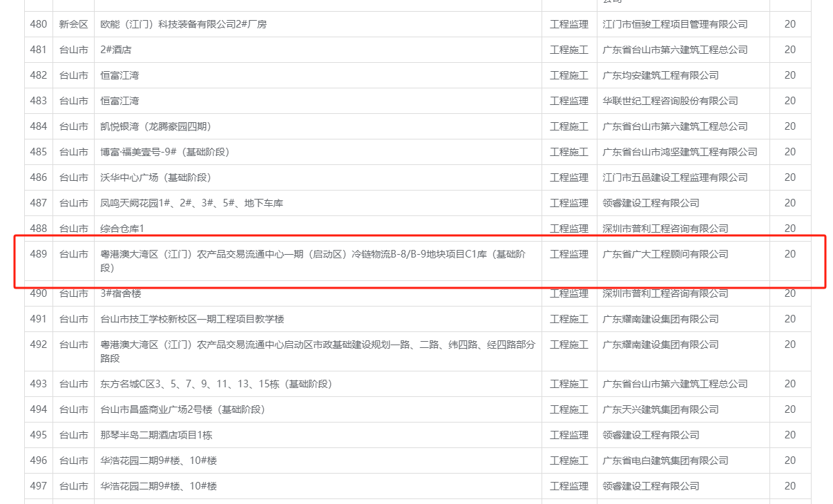Viewport: 833px width, 504px height.
Task: Click company 江门市恒骏工程项目管理有限公司
Action: point(675,24)
